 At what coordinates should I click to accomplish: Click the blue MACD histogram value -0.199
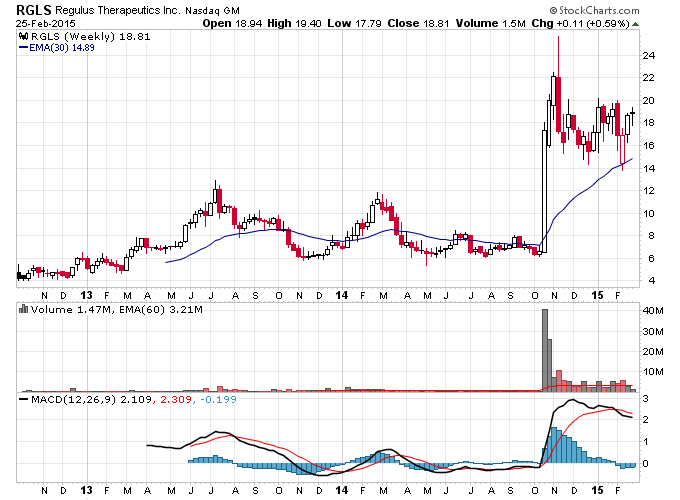[x=217, y=399]
